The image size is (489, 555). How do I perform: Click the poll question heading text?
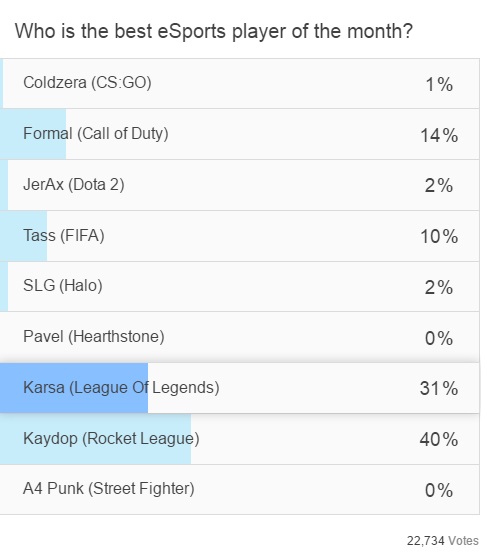click(x=214, y=32)
